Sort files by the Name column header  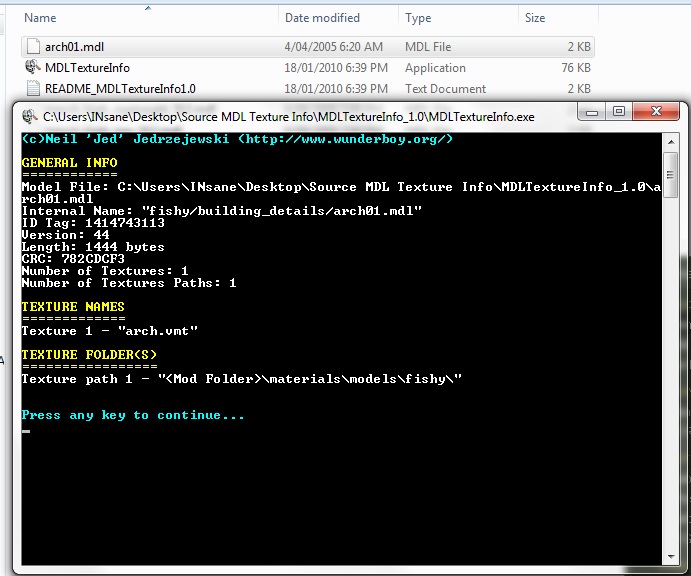click(x=40, y=18)
